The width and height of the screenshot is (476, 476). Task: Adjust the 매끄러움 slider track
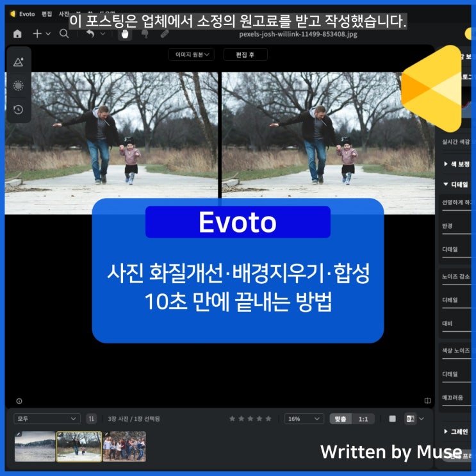457,406
